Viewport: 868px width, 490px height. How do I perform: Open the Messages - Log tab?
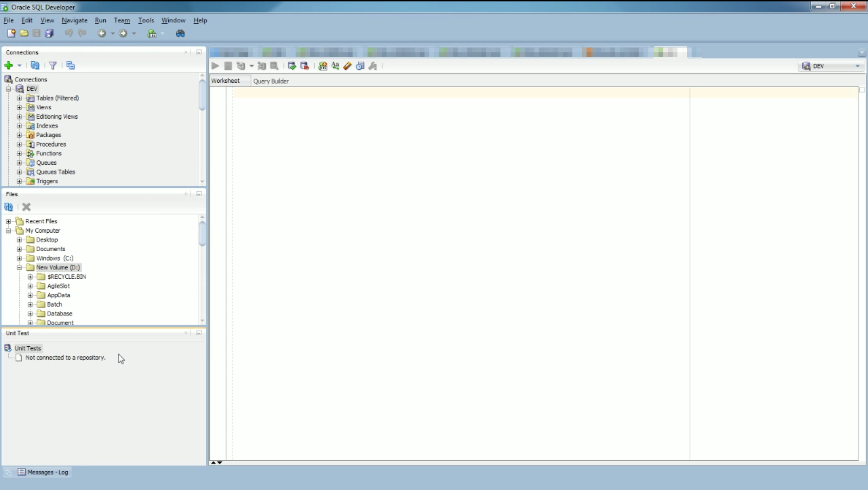coord(43,472)
